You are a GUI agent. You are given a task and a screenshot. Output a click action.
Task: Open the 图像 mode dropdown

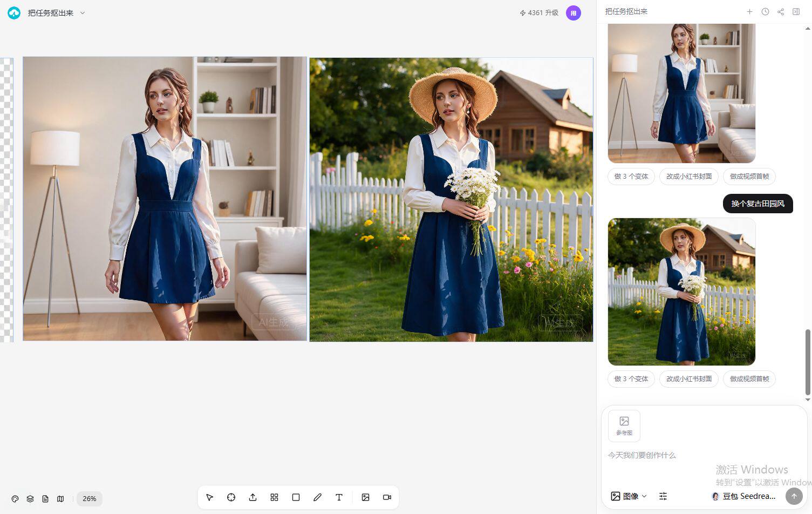[x=629, y=496]
